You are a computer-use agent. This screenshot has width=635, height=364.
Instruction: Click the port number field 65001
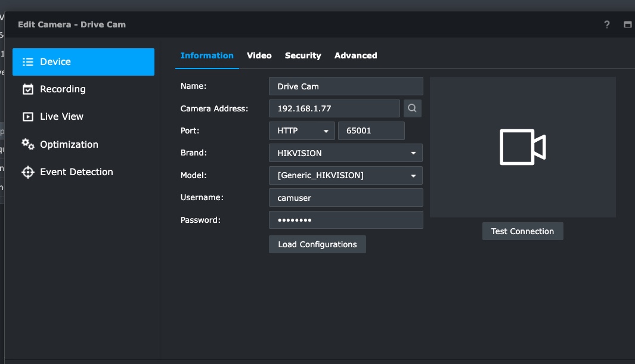(x=371, y=131)
